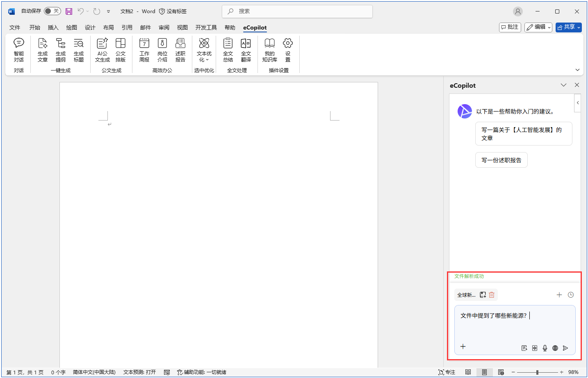Click the 工作周报 weekly report icon
The width and height of the screenshot is (588, 378).
coord(144,50)
